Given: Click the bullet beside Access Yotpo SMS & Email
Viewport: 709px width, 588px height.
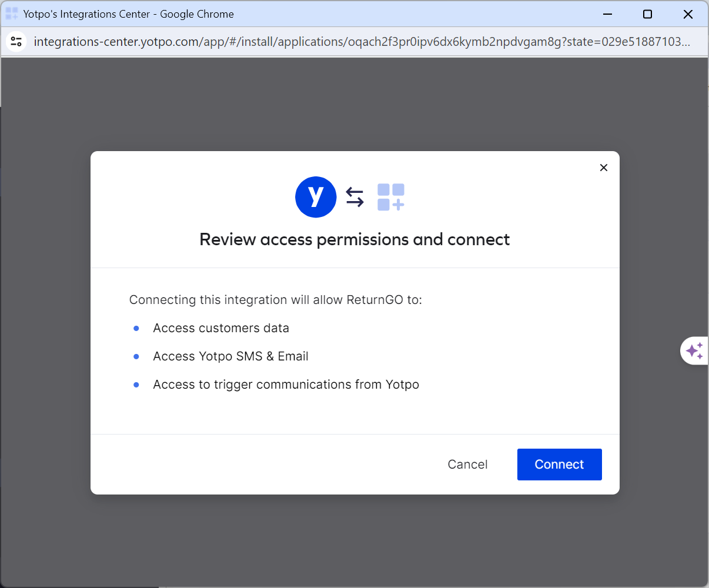Looking at the screenshot, I should click(x=136, y=356).
